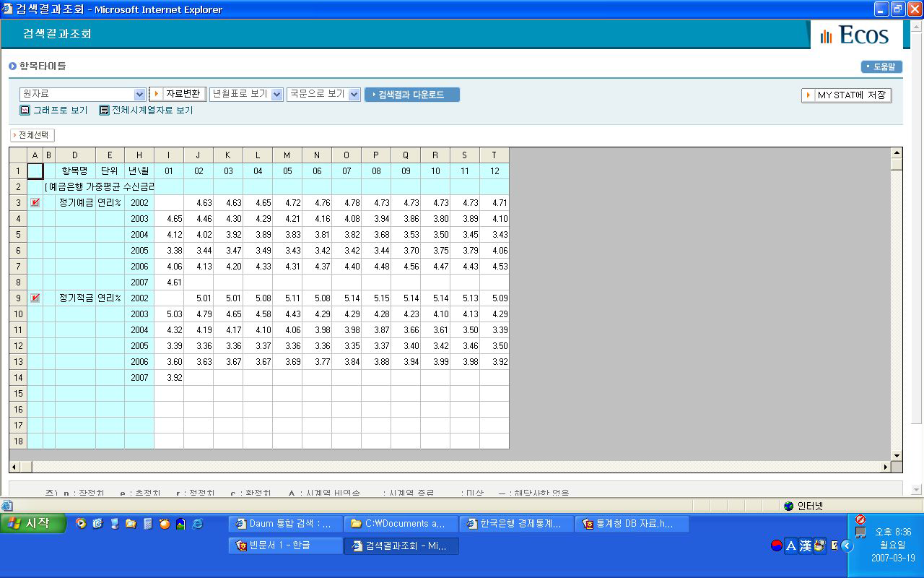The image size is (924, 578).
Task: Click table horizontal scrollbar right arrow
Action: coord(886,467)
